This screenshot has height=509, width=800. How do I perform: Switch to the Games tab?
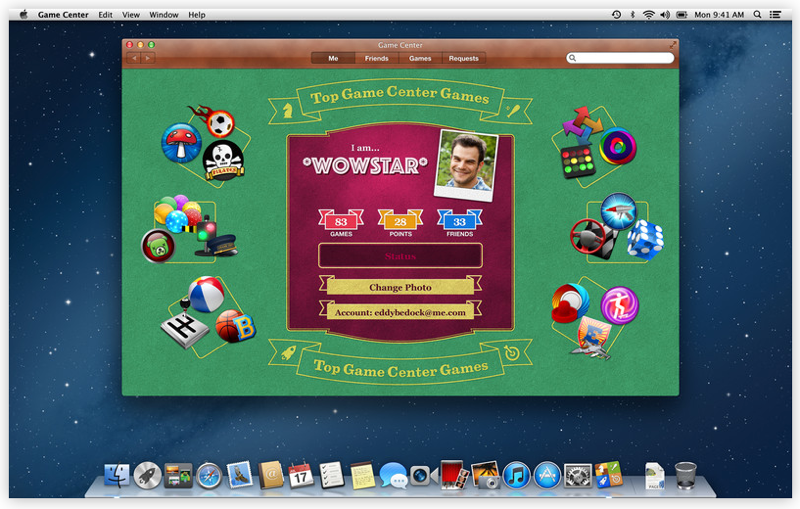[x=420, y=59]
